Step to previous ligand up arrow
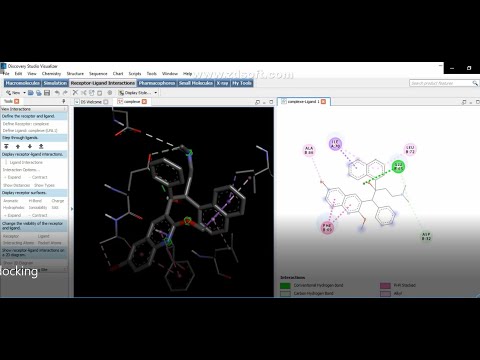 click(18, 146)
